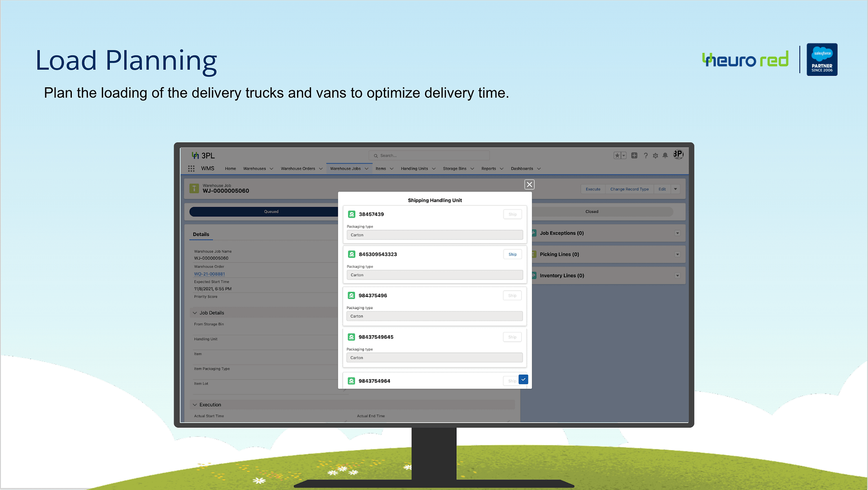
Task: Open the WO-21-008881 warehouse order link
Action: click(209, 274)
